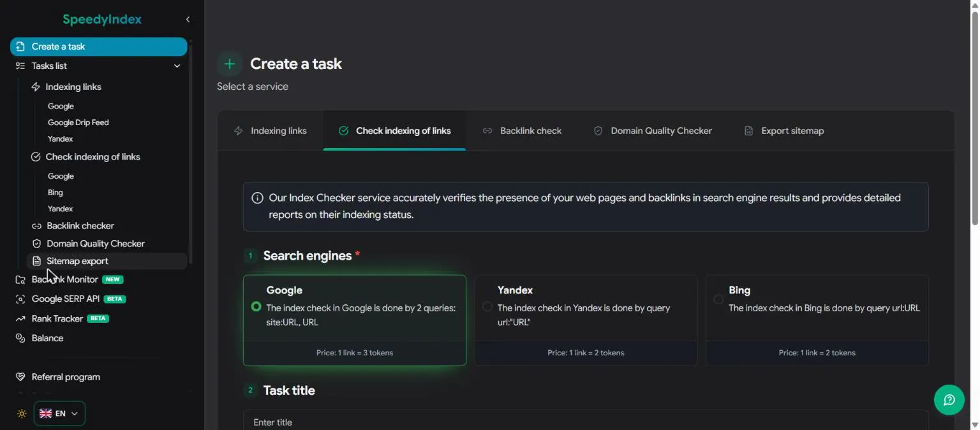The height and width of the screenshot is (430, 980).
Task: Select the Yandex search engine radio button
Action: 487,307
